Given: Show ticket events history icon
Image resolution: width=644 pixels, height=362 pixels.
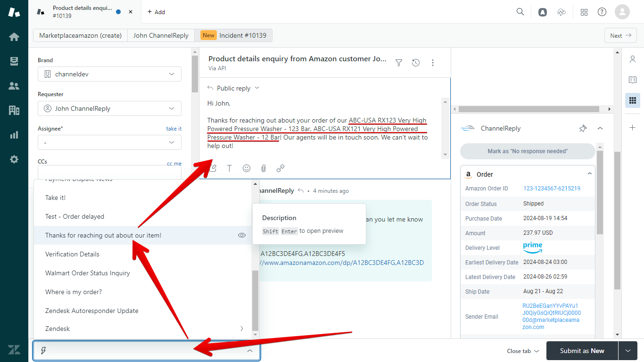Looking at the screenshot, I should pos(416,63).
